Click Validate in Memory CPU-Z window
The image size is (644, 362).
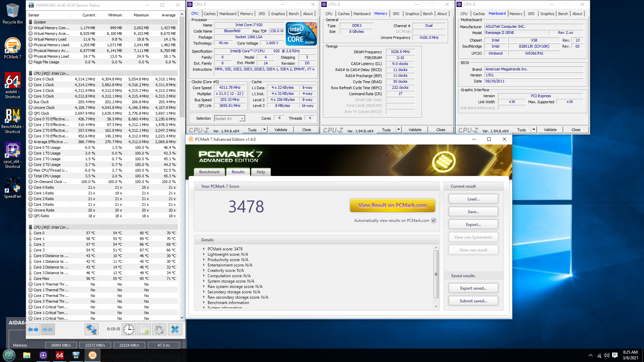[x=415, y=130]
